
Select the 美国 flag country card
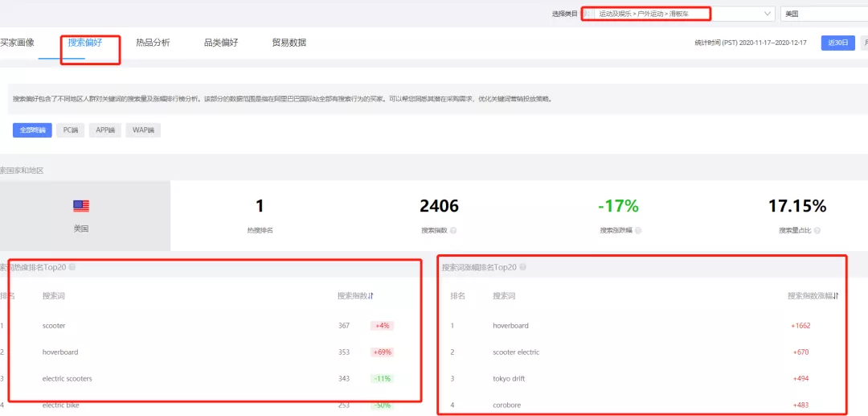pyautogui.click(x=84, y=216)
